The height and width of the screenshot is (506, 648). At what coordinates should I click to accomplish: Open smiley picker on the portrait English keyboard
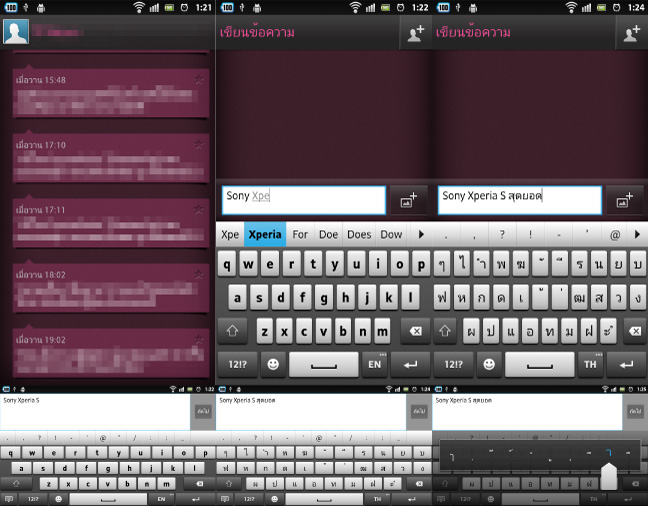273,364
